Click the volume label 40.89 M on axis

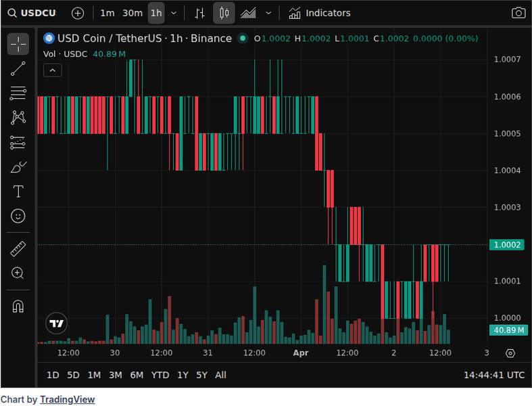(x=508, y=330)
